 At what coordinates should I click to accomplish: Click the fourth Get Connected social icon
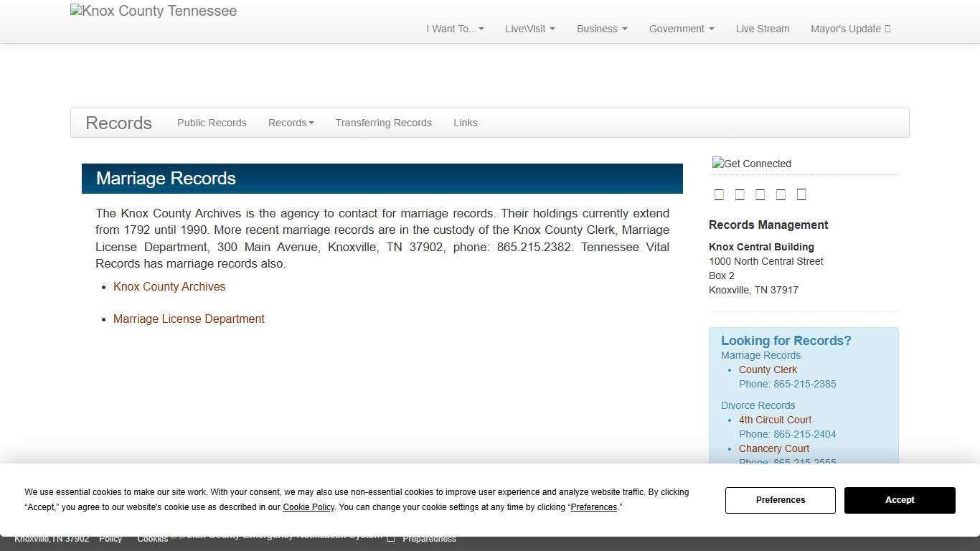781,194
